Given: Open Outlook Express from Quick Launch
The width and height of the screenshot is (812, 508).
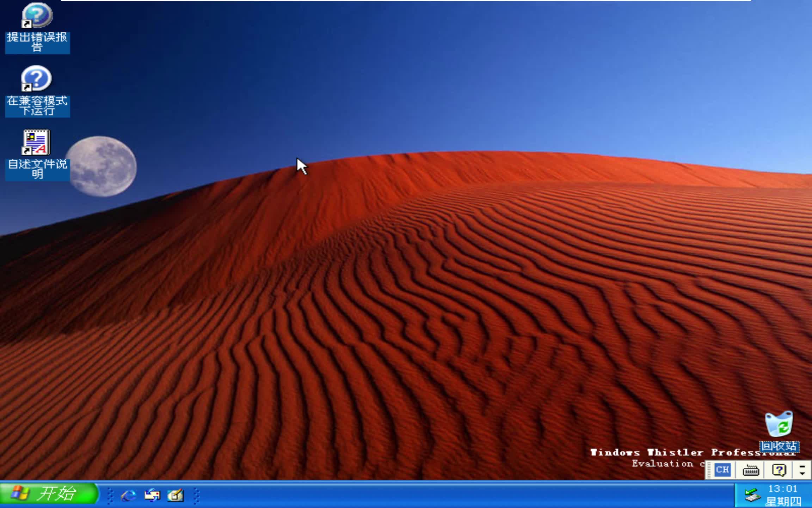Looking at the screenshot, I should coord(152,496).
